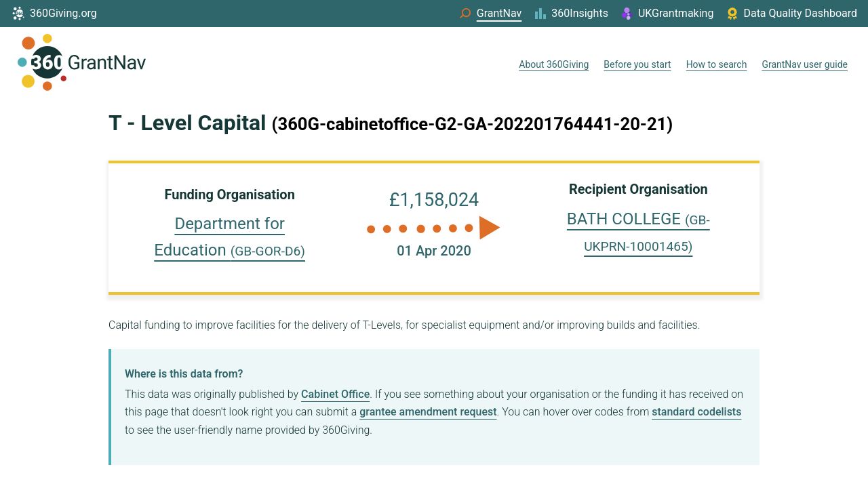Open UKGrantmaking in top bar

pos(675,13)
